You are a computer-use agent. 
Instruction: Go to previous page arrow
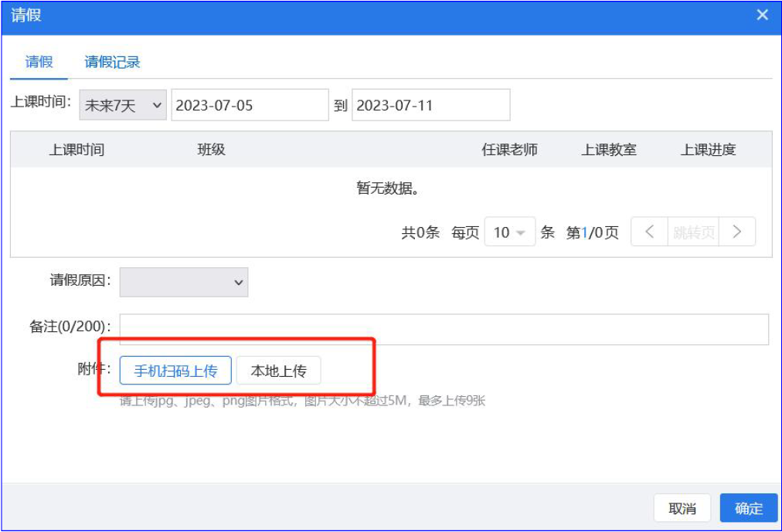pyautogui.click(x=650, y=232)
